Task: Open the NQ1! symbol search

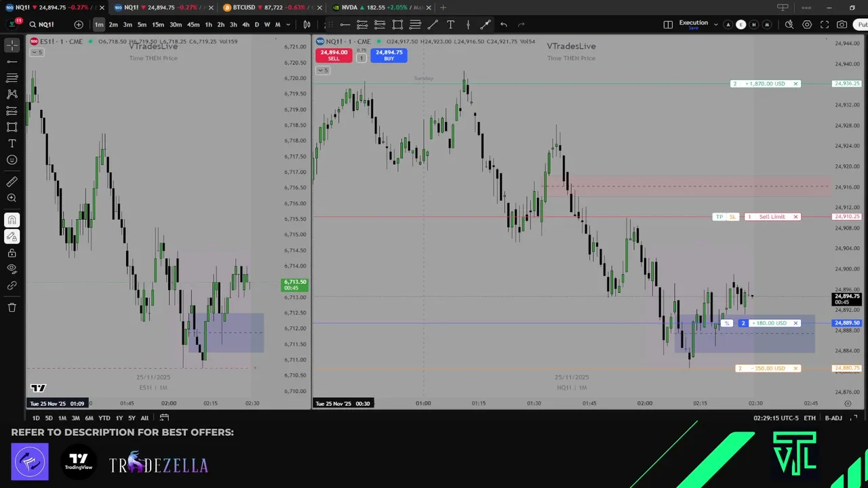Action: click(41, 24)
